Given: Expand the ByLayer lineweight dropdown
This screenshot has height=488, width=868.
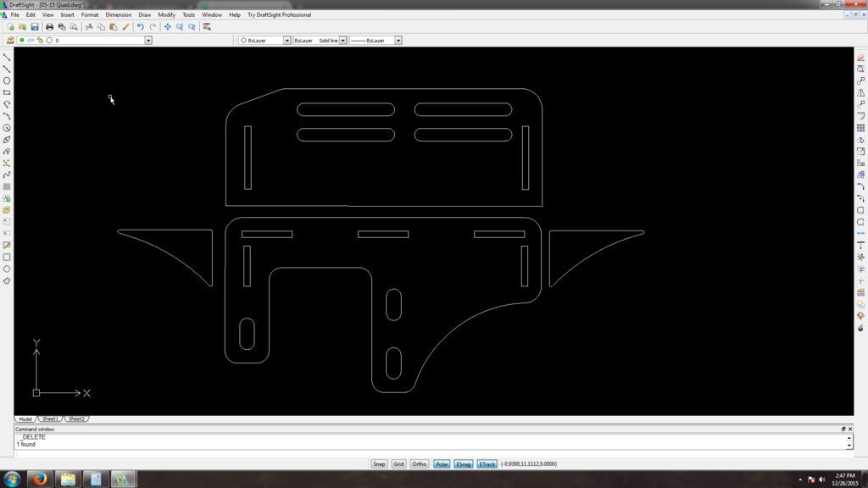Looking at the screenshot, I should (398, 41).
